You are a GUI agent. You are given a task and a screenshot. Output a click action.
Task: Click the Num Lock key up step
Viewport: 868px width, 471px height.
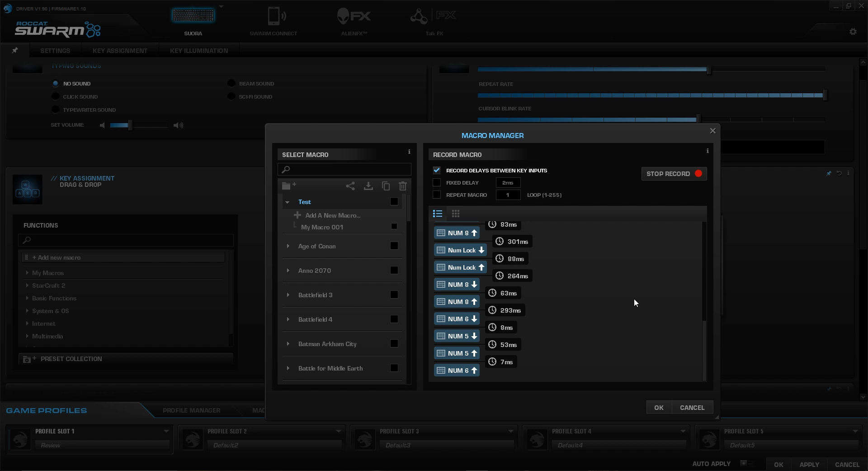click(460, 267)
